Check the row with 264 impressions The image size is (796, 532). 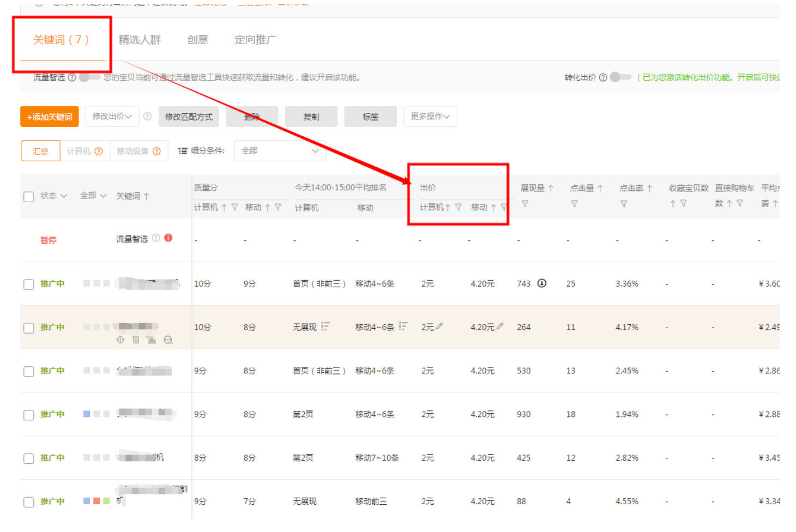coord(29,328)
